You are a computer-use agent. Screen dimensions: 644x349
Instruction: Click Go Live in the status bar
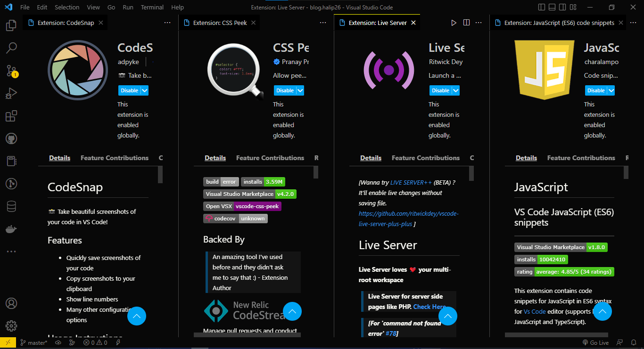[x=595, y=343]
